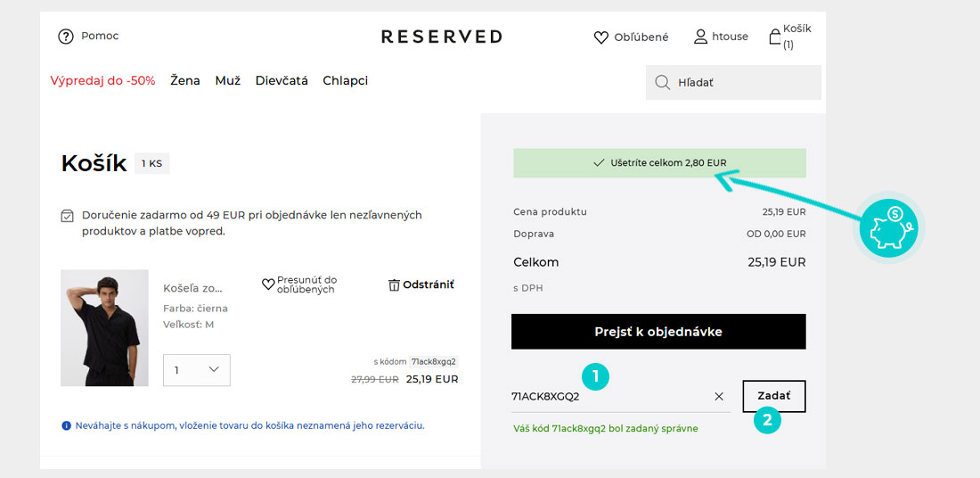Click the trash bin icon
The image size is (980, 478).
point(394,284)
